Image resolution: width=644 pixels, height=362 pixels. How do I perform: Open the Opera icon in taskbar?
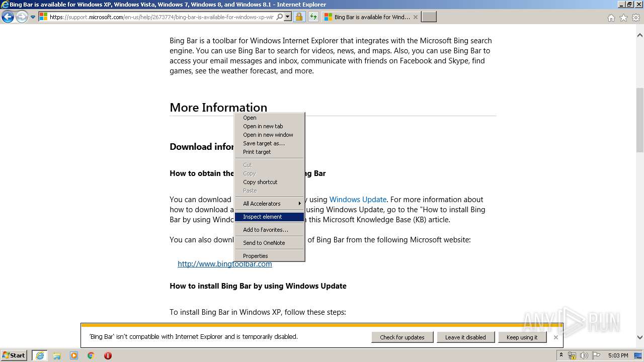pos(108,355)
